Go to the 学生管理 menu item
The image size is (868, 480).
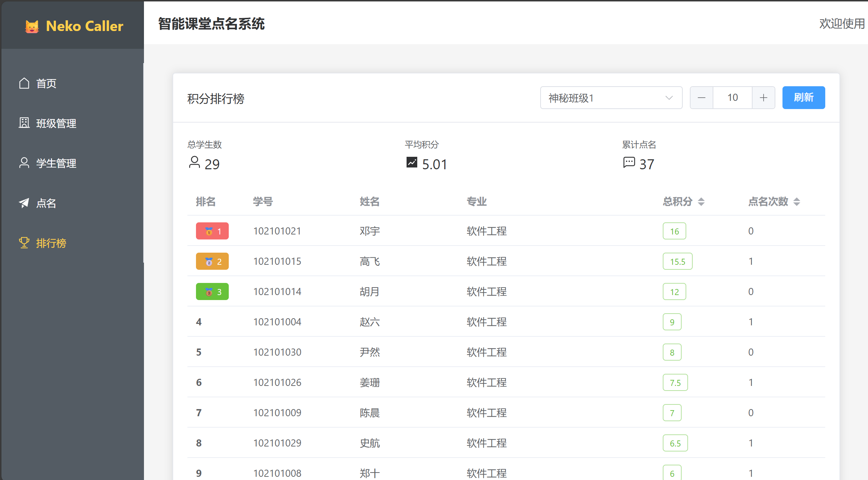56,163
